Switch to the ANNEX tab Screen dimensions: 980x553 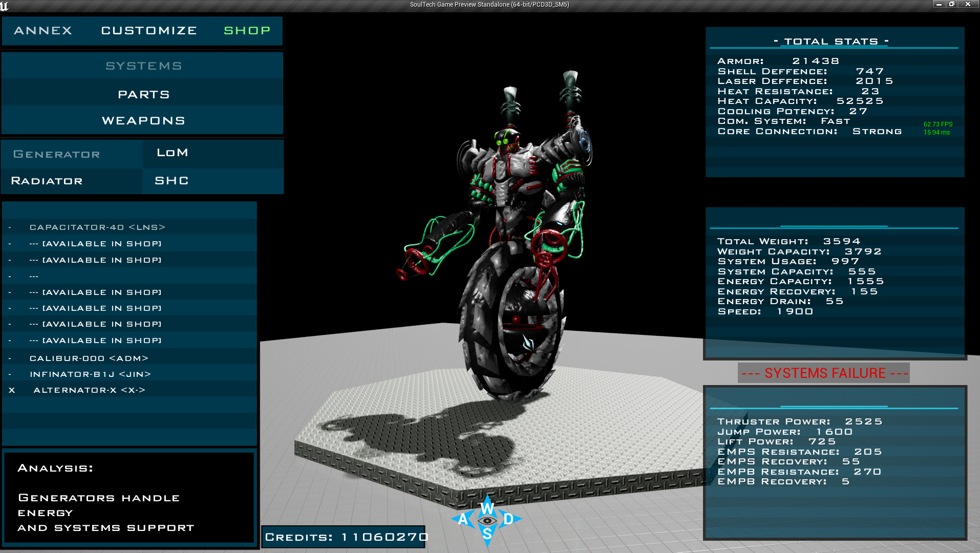tap(43, 31)
